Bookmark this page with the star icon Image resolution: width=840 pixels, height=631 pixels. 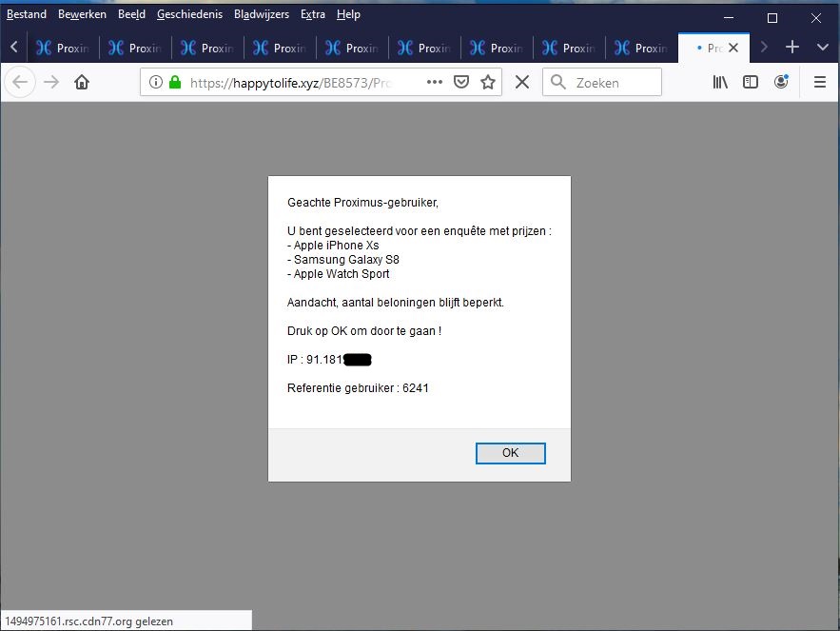tap(488, 83)
